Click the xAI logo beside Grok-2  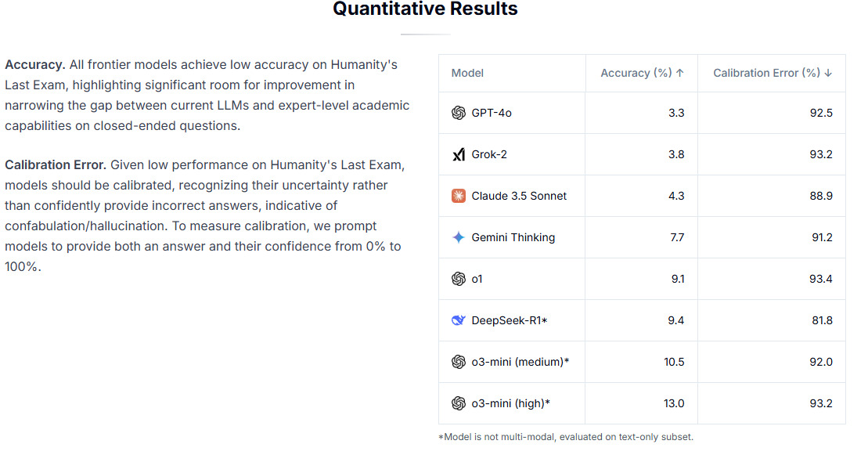tap(459, 154)
